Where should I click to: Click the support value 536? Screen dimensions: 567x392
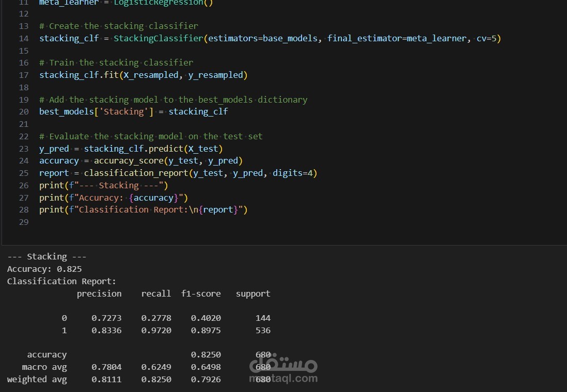tap(263, 331)
